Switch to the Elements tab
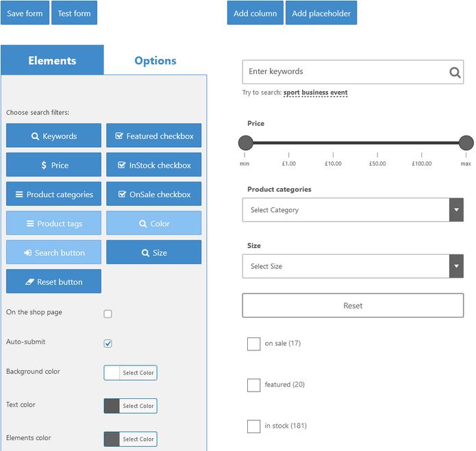476x451 pixels. click(x=52, y=60)
